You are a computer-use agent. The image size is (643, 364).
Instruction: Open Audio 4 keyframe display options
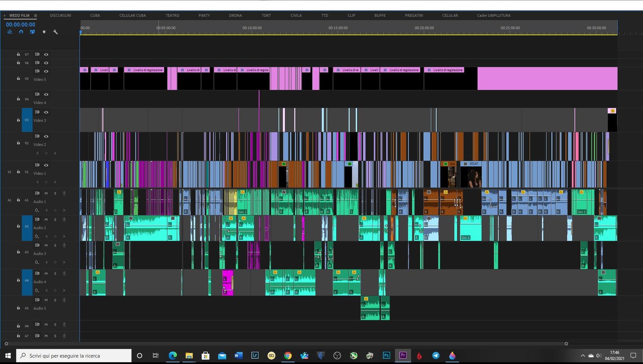tap(37, 290)
